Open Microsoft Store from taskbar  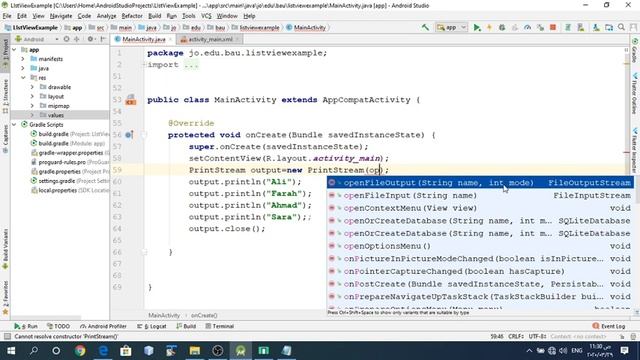coord(126,351)
